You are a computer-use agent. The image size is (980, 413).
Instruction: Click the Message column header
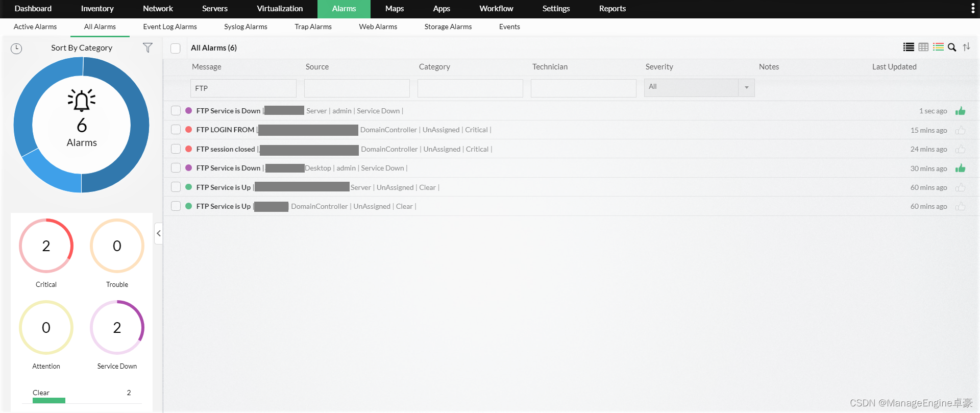207,67
